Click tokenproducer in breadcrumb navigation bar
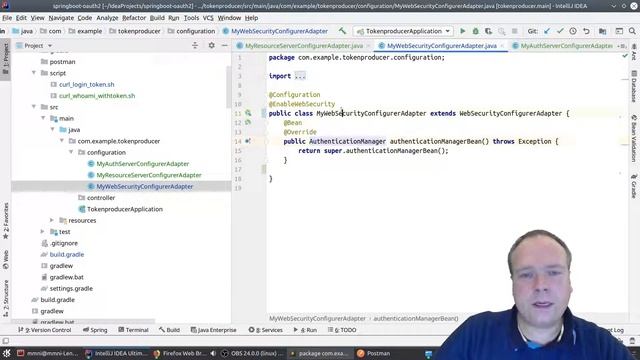Screen dimensions: 640x360 139,31
